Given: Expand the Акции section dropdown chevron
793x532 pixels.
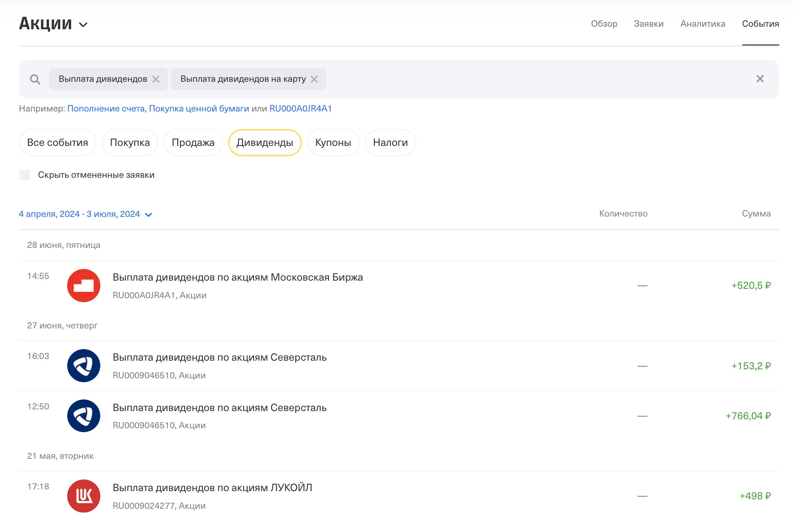Looking at the screenshot, I should click(84, 25).
